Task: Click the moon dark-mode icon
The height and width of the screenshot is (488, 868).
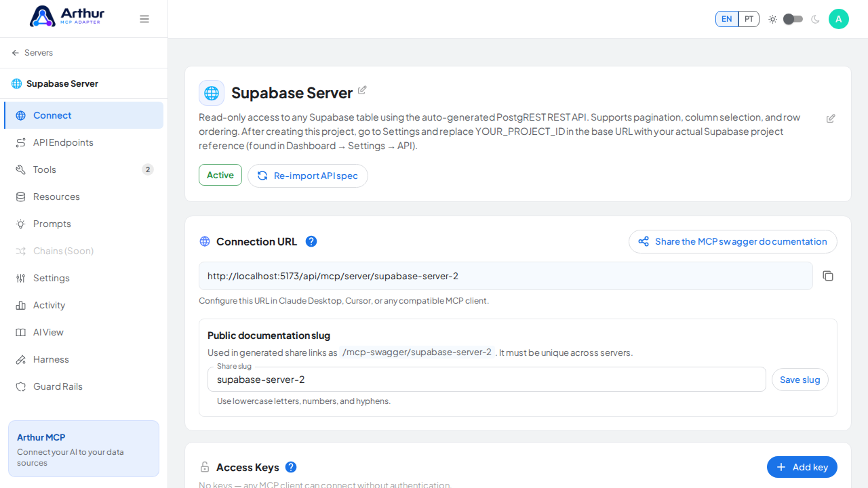Action: (815, 19)
